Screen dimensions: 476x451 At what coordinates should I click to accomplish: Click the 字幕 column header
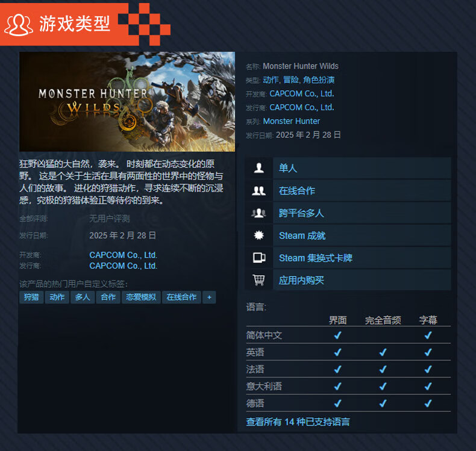pyautogui.click(x=428, y=320)
